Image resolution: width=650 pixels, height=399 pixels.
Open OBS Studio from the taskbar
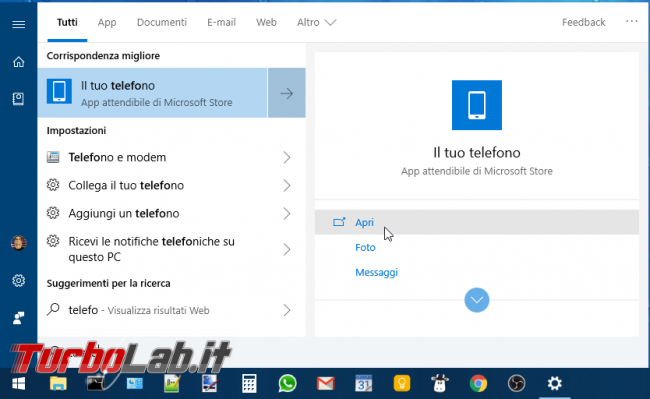[517, 384]
